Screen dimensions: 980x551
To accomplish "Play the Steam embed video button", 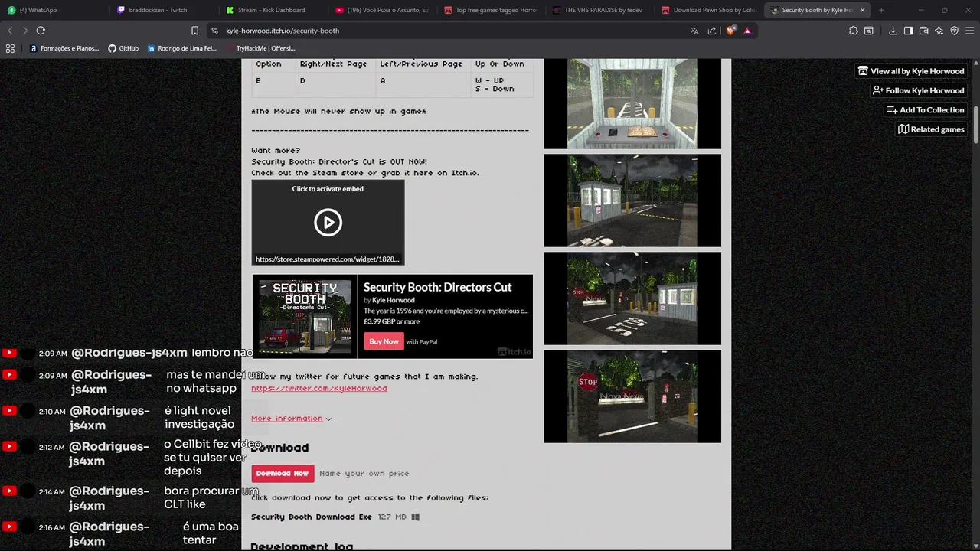I will pos(328,223).
